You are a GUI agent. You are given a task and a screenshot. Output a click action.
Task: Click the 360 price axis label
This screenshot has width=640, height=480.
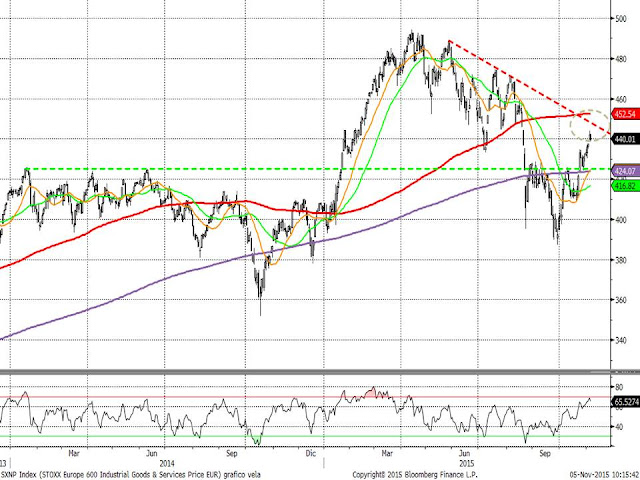(x=620, y=300)
